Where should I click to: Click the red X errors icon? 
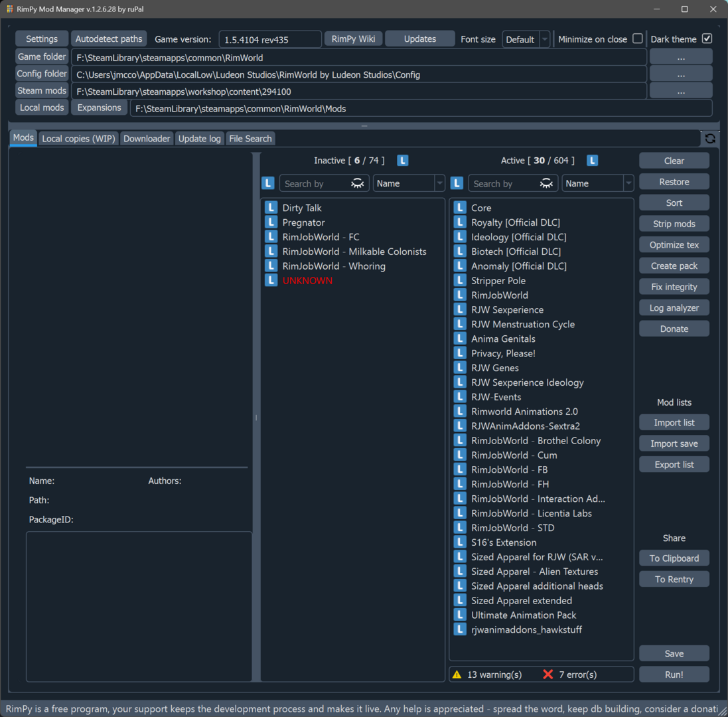548,675
